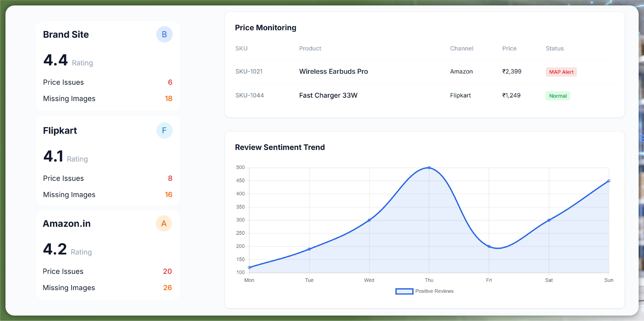
Task: Select the SKU-1021 cell
Action: coord(249,71)
